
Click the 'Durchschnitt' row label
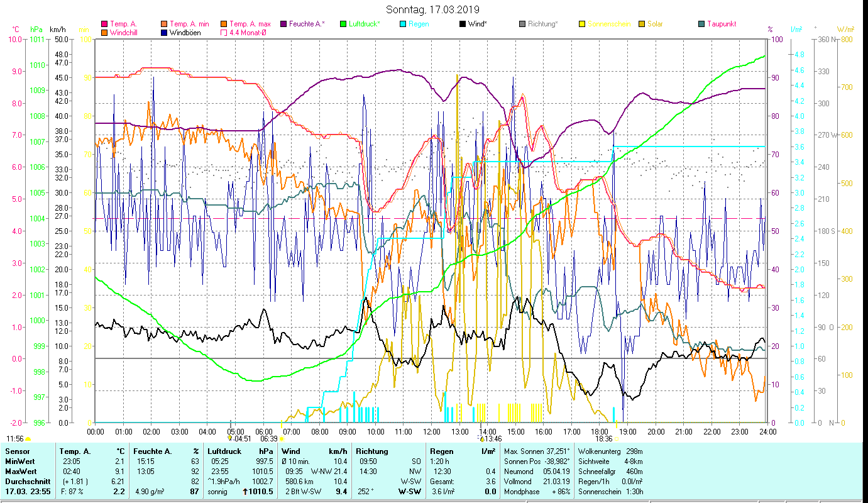pyautogui.click(x=27, y=481)
